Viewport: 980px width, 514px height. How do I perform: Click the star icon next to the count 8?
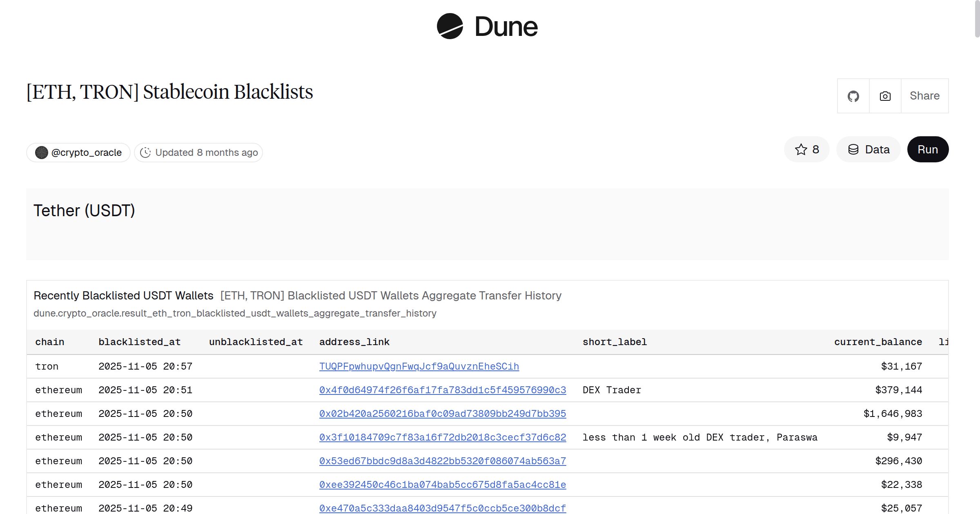801,149
